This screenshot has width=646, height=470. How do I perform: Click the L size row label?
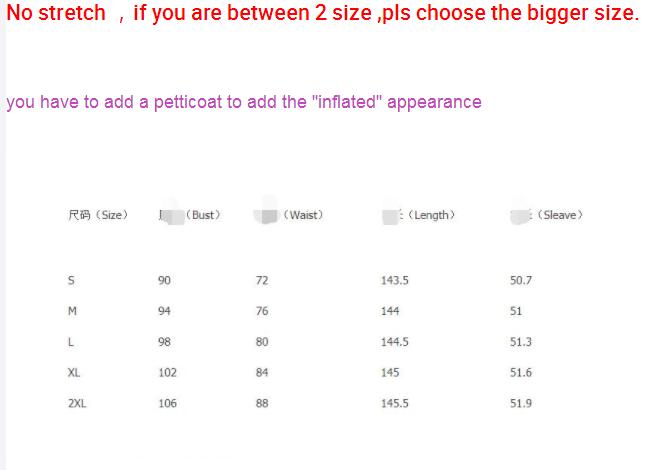click(71, 342)
